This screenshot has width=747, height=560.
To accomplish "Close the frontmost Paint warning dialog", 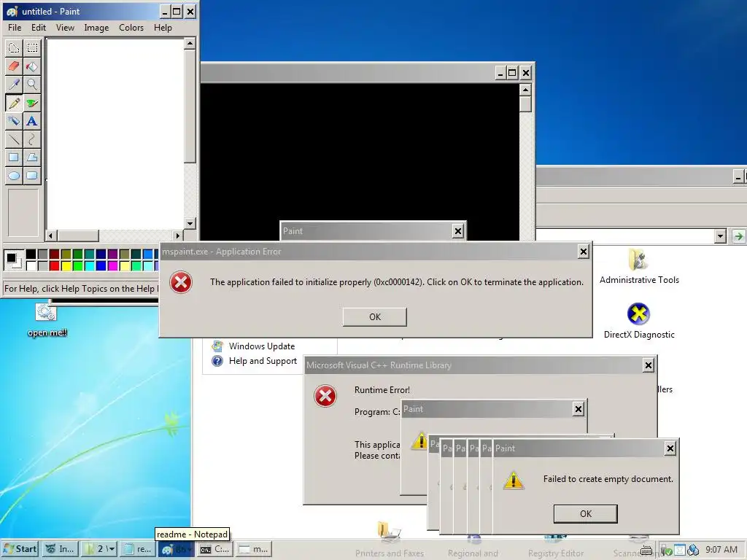I will (670, 448).
